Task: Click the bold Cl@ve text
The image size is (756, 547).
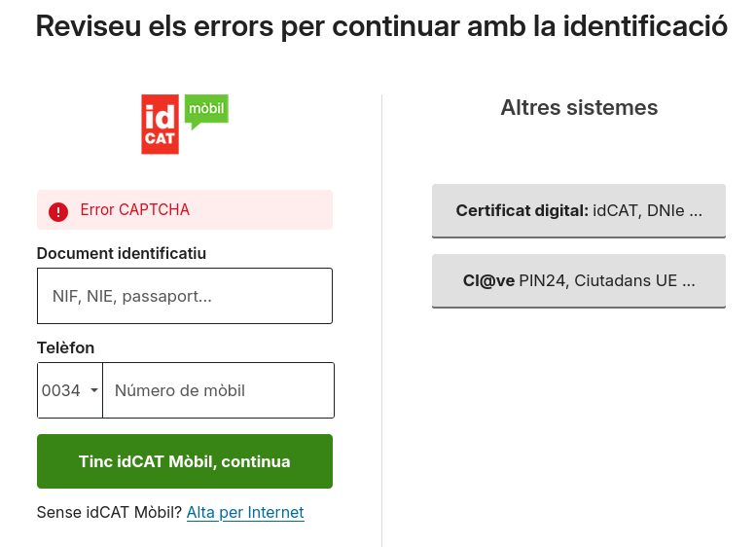Action: tap(488, 281)
